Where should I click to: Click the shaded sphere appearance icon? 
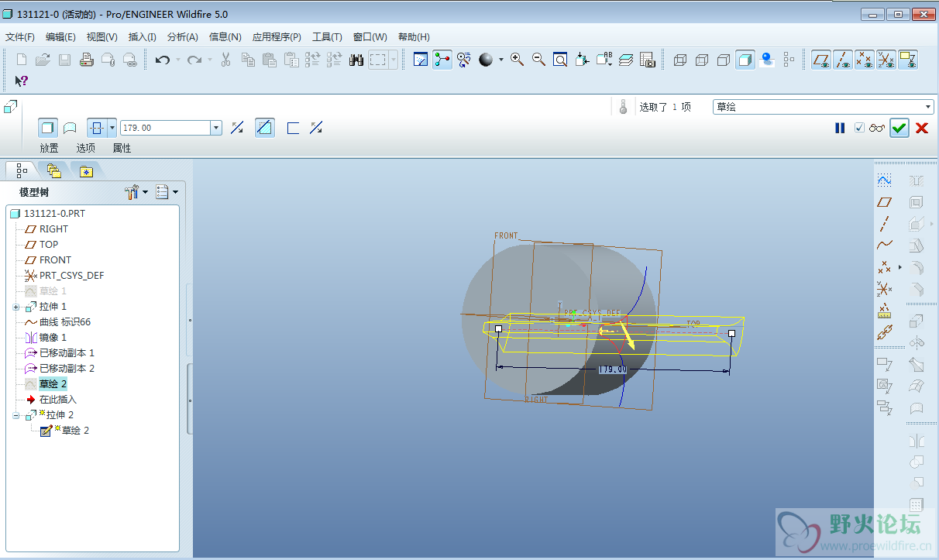tap(486, 60)
